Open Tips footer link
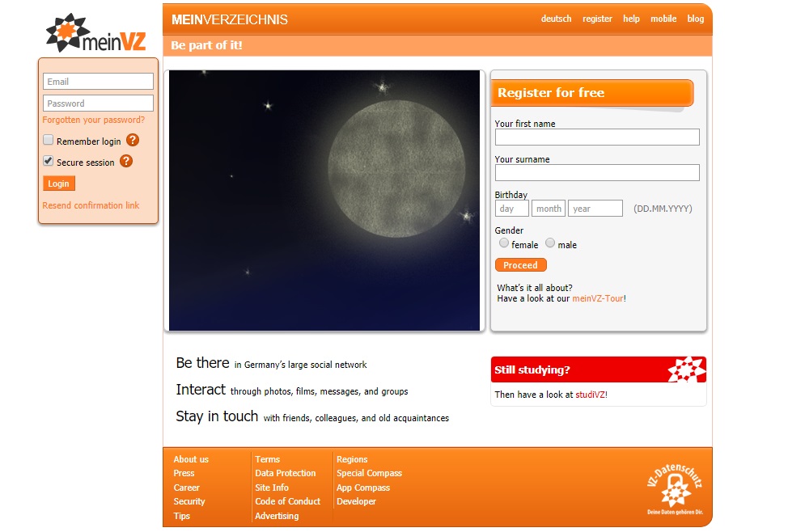Viewport: 805px width, 532px height. click(x=182, y=516)
